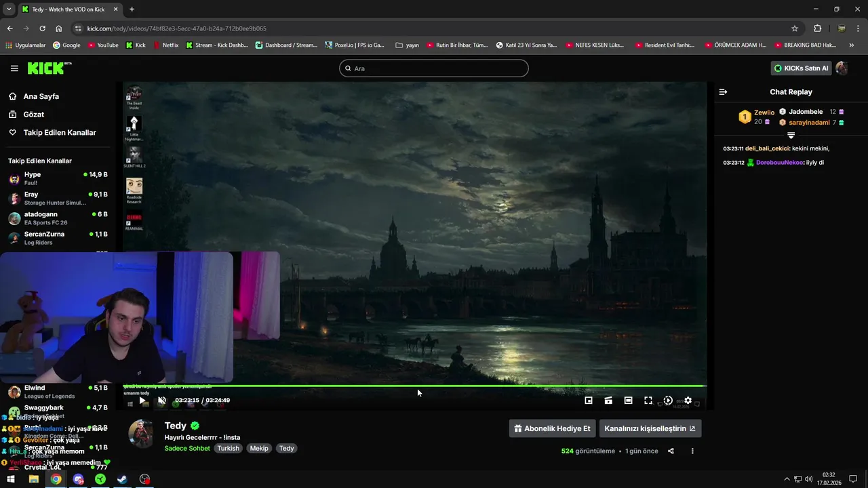Screen dimensions: 868x488
Task: Click the Tedy tag chip
Action: pyautogui.click(x=287, y=449)
